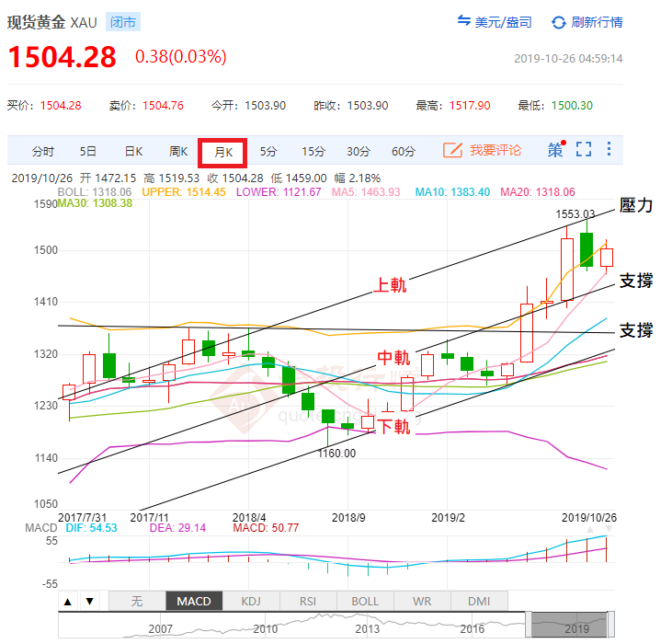Click the up arrow above indicator tabs

68,602
